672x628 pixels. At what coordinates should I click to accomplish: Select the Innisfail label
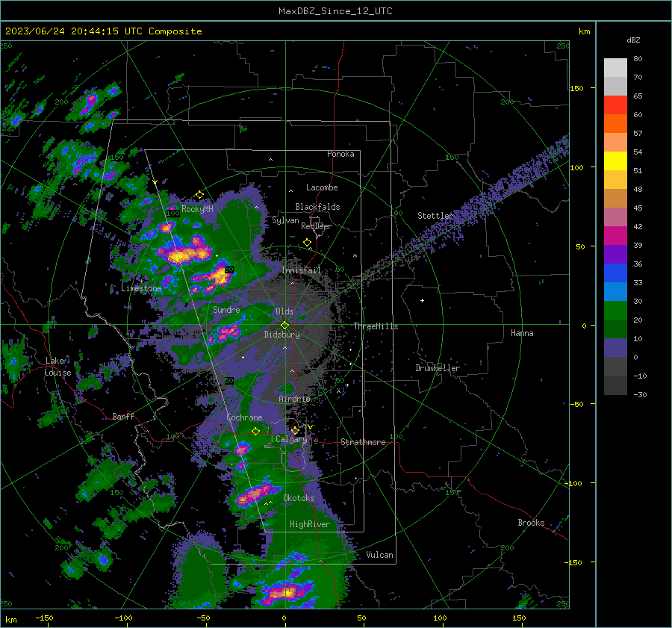click(301, 270)
